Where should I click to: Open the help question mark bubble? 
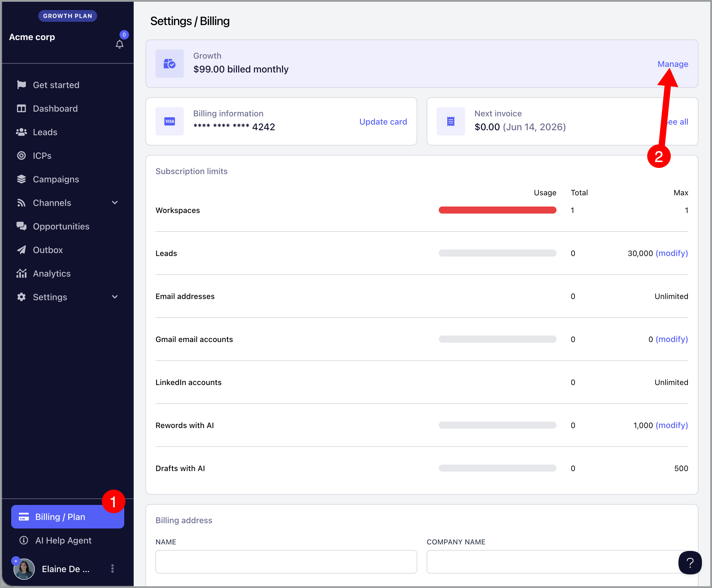coord(690,563)
